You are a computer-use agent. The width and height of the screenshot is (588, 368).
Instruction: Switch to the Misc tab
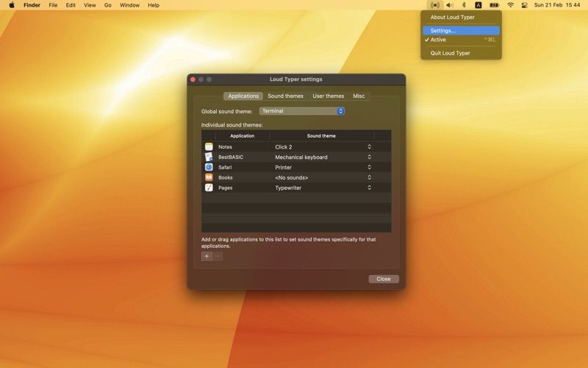click(x=359, y=96)
